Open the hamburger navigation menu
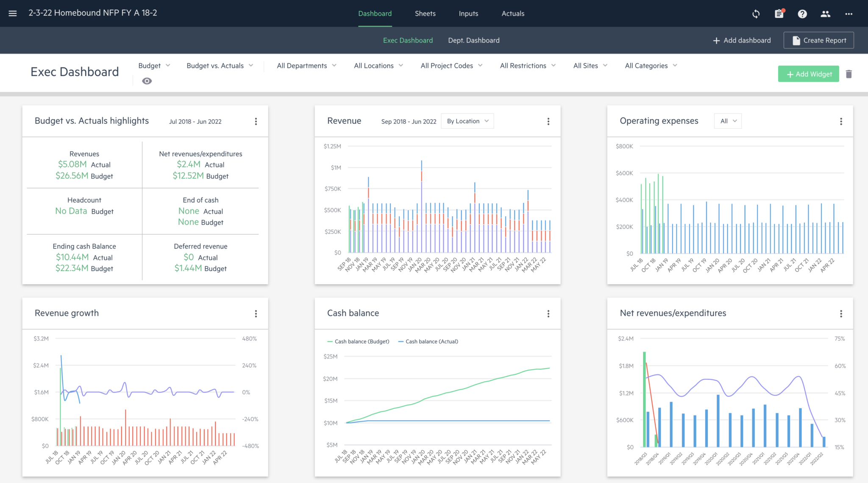 (13, 14)
